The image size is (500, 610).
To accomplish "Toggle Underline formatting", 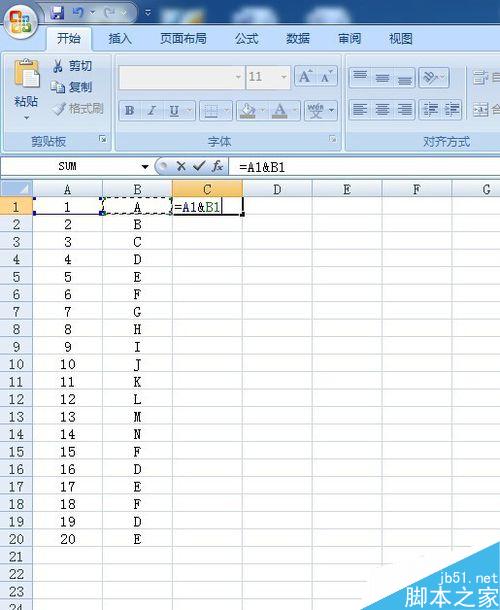I will point(174,111).
